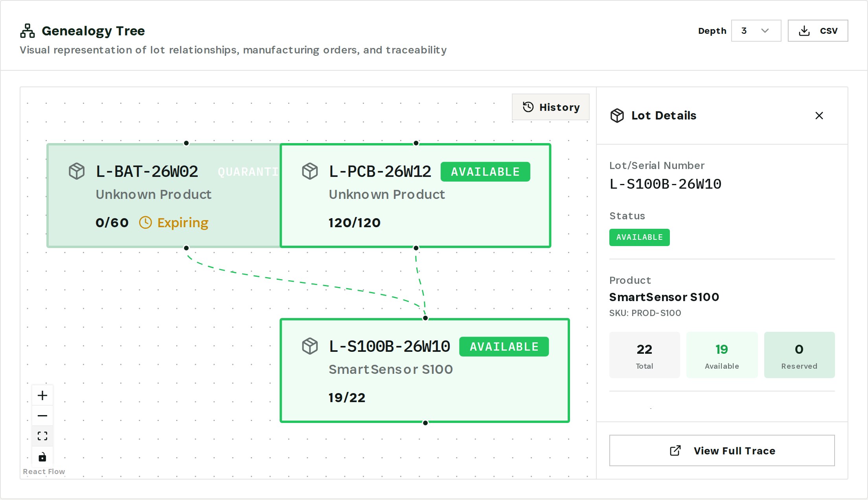The image size is (868, 500).
Task: Zoom in on the flow canvas
Action: click(x=42, y=395)
